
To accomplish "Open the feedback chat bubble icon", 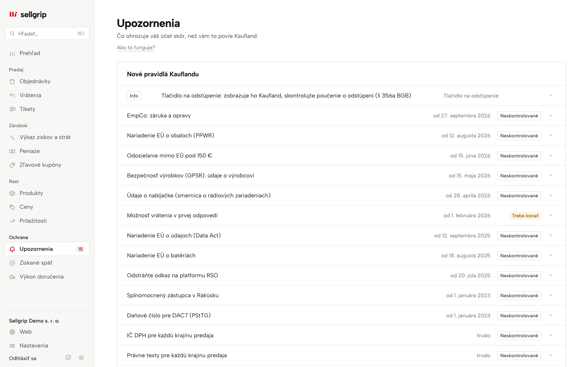I will coord(68,358).
